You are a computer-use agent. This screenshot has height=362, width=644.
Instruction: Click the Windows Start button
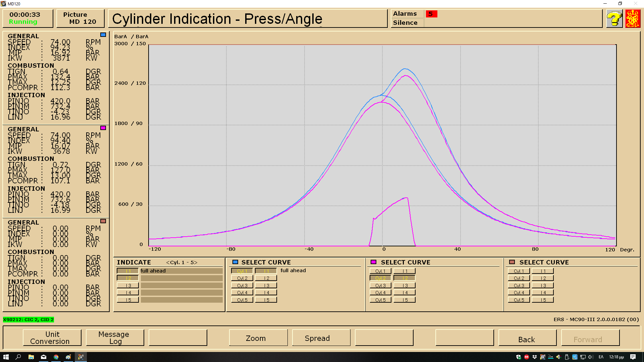coord(6,357)
